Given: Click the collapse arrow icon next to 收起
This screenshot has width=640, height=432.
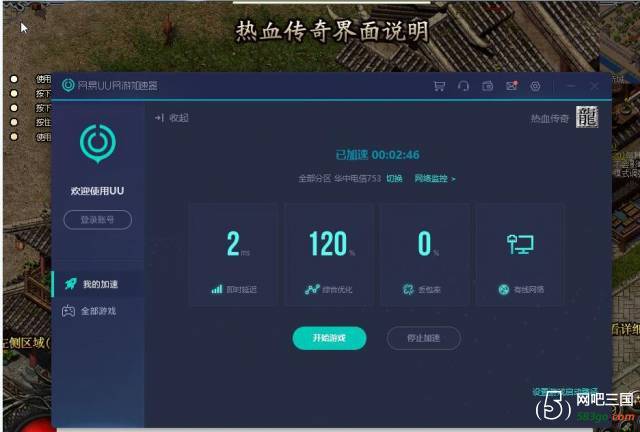Looking at the screenshot, I should pos(159,118).
